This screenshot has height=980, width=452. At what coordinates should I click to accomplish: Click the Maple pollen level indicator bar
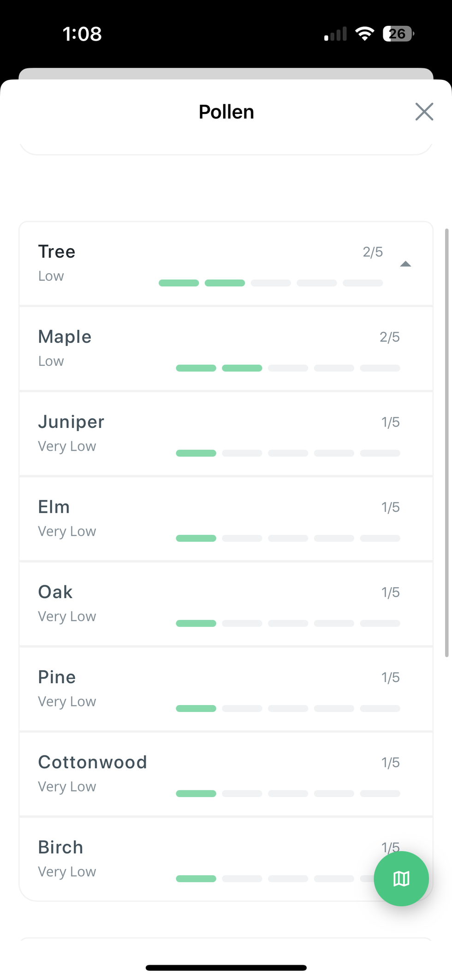(288, 368)
